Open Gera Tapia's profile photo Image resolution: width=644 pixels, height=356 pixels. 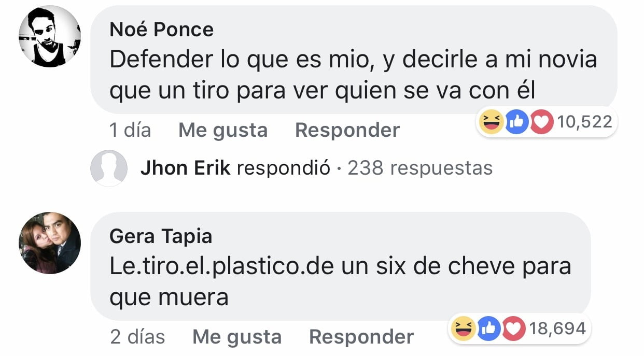pyautogui.click(x=50, y=243)
